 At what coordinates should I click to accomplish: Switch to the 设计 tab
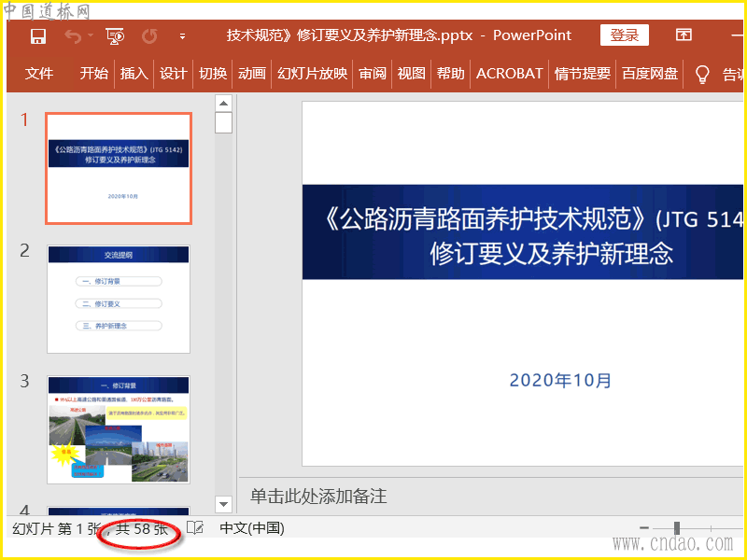[173, 74]
